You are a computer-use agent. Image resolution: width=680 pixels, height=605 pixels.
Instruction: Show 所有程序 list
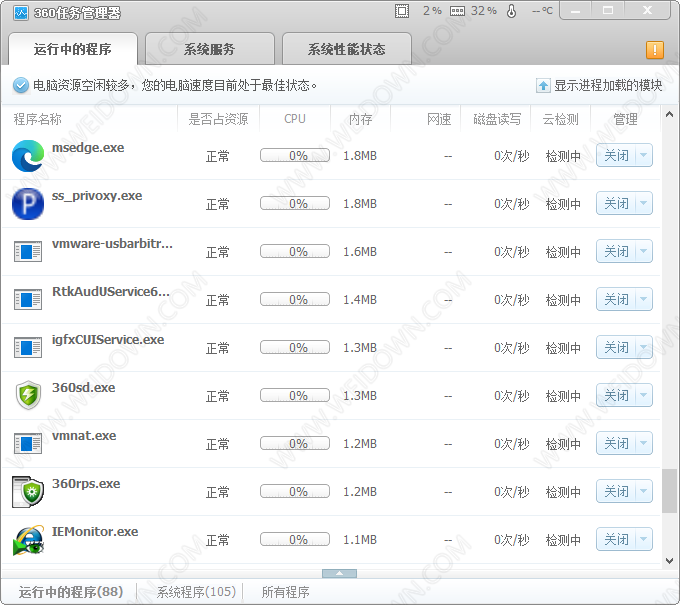point(285,592)
